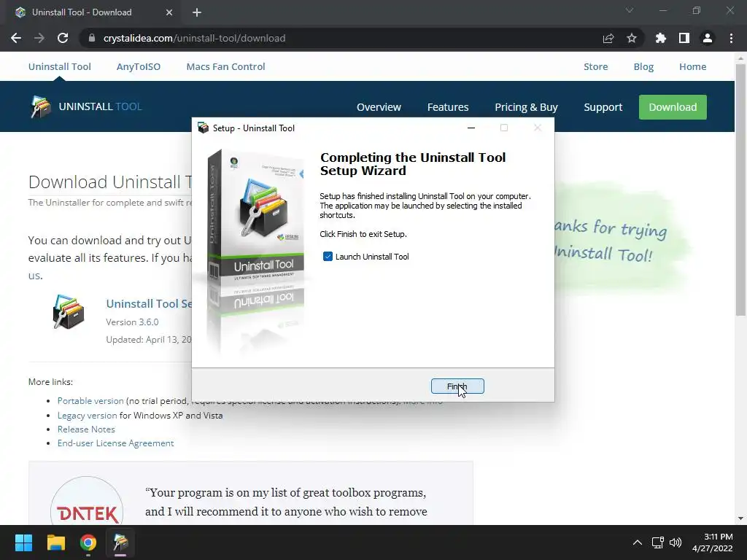Open the Legacy version link
Image resolution: width=747 pixels, height=560 pixels.
click(x=88, y=415)
